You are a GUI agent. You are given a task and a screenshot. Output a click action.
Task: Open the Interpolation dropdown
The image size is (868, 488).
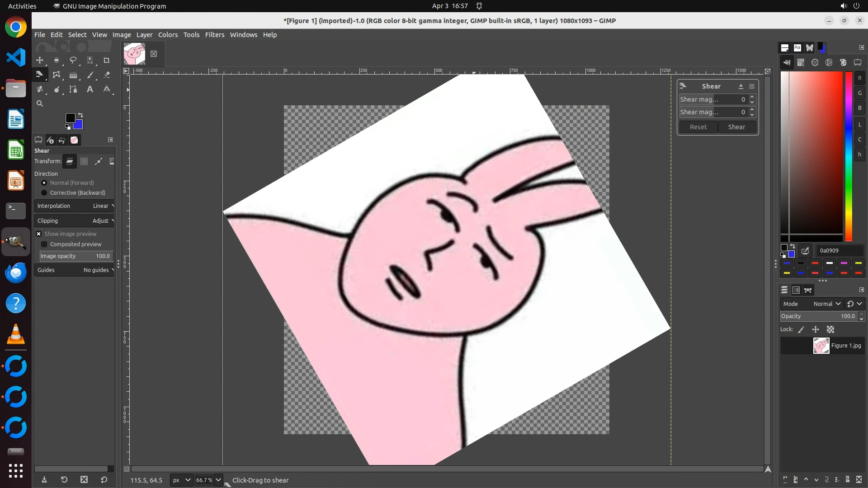coord(75,206)
